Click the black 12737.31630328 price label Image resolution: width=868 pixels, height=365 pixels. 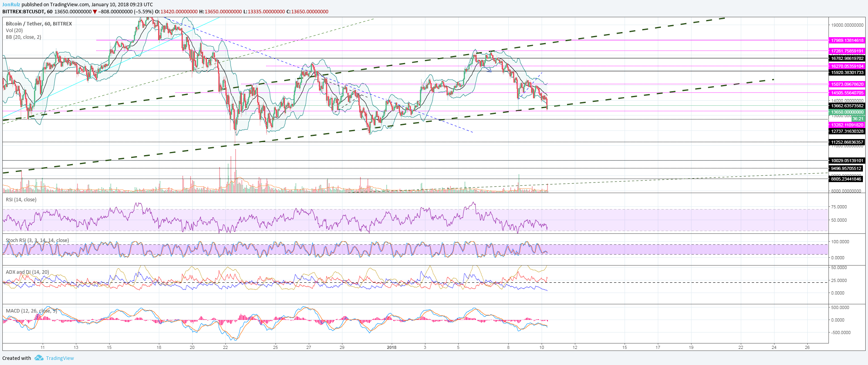point(847,131)
